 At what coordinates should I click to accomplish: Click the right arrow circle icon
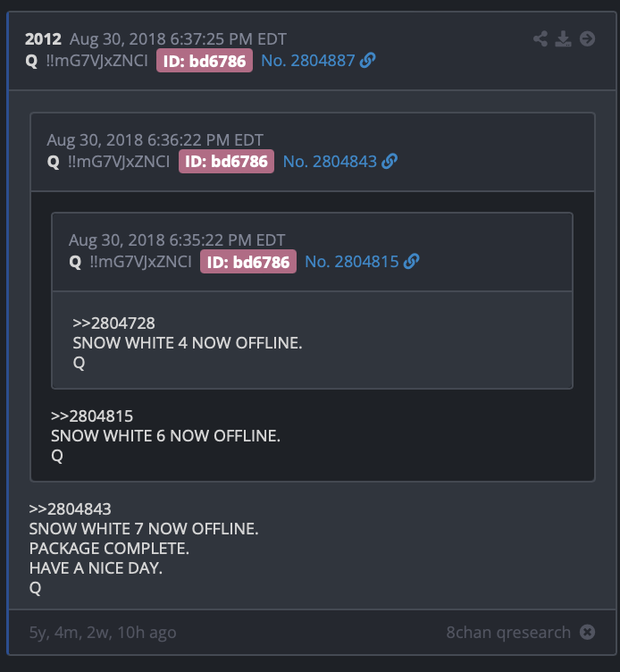(588, 38)
